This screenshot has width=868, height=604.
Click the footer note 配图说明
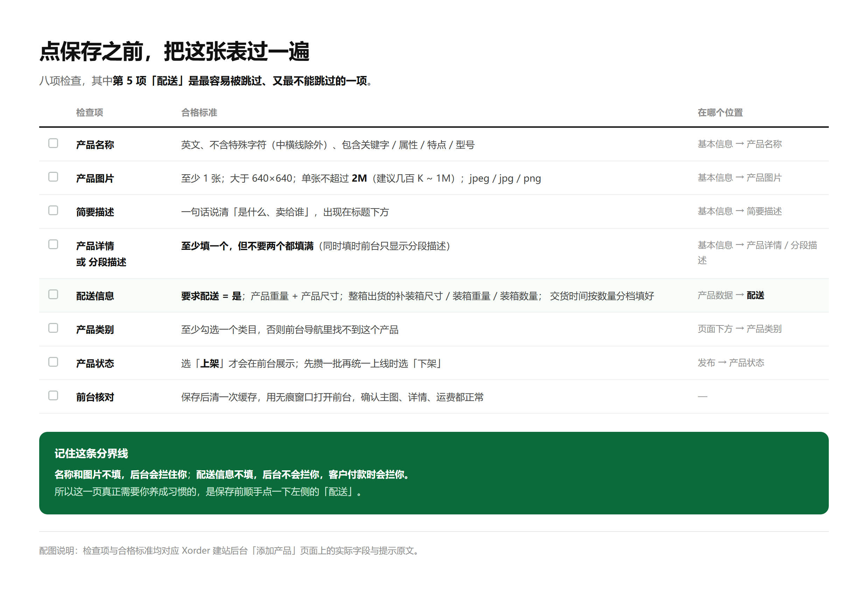(x=230, y=551)
